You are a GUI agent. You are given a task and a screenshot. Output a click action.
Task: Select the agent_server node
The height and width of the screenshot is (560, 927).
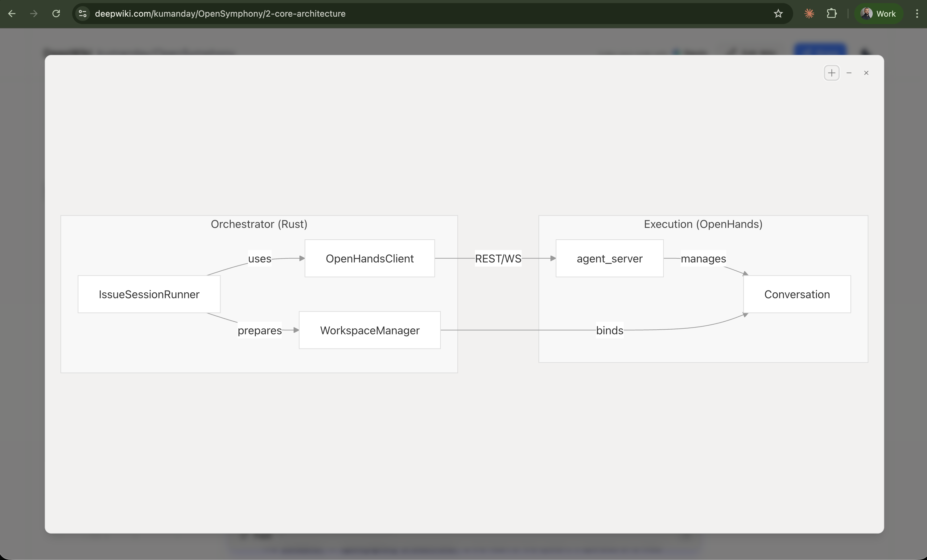click(x=609, y=258)
